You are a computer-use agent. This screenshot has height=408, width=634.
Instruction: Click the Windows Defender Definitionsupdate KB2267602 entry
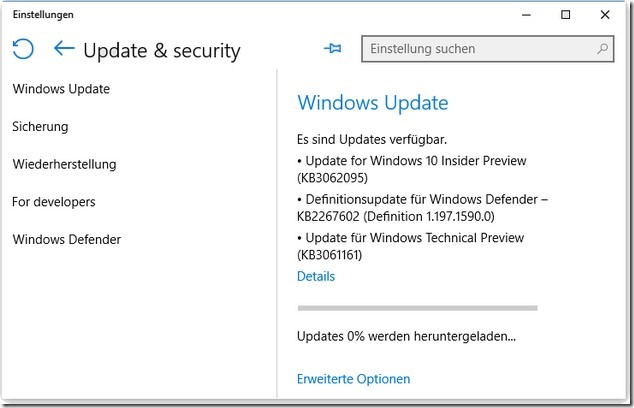[x=422, y=207]
